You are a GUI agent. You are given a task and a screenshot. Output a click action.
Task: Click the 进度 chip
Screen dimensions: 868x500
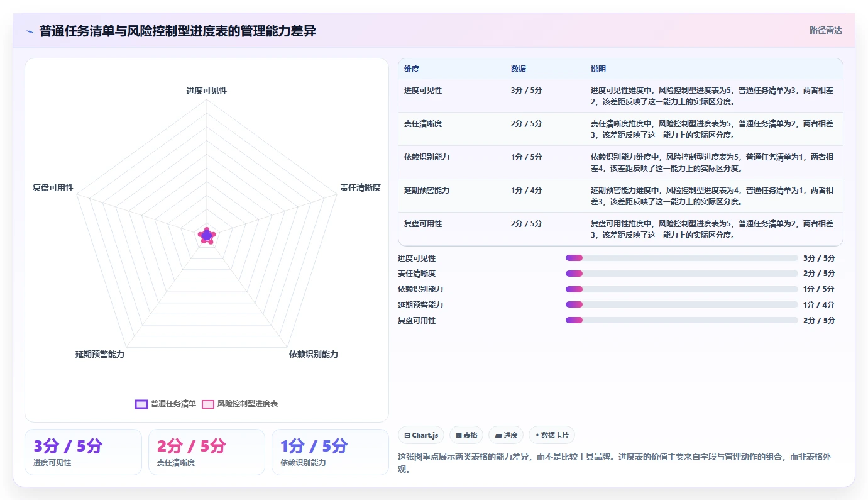506,435
